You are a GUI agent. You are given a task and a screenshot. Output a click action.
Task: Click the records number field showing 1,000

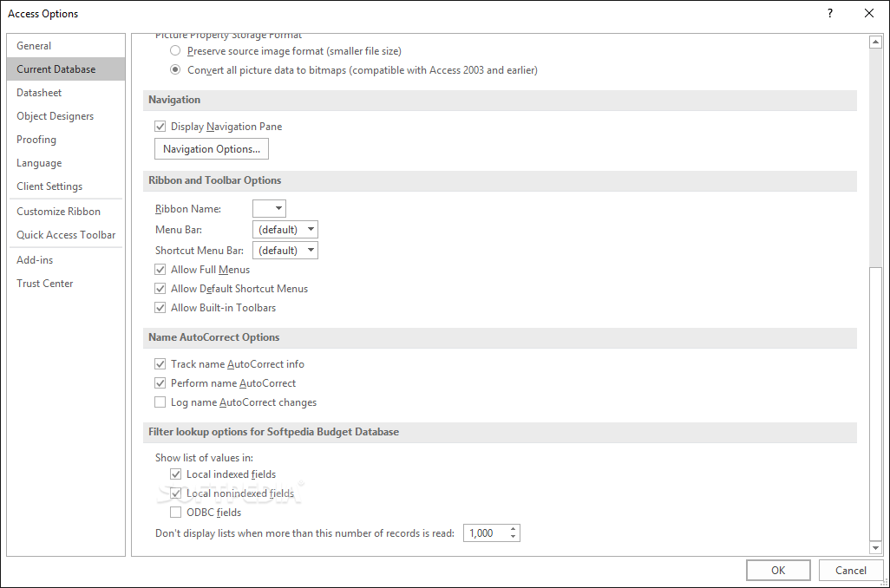[x=486, y=533]
